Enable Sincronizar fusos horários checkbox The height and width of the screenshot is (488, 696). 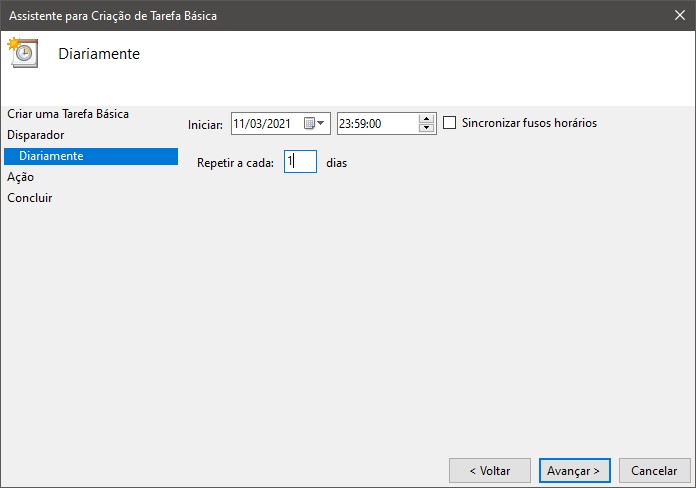point(449,123)
